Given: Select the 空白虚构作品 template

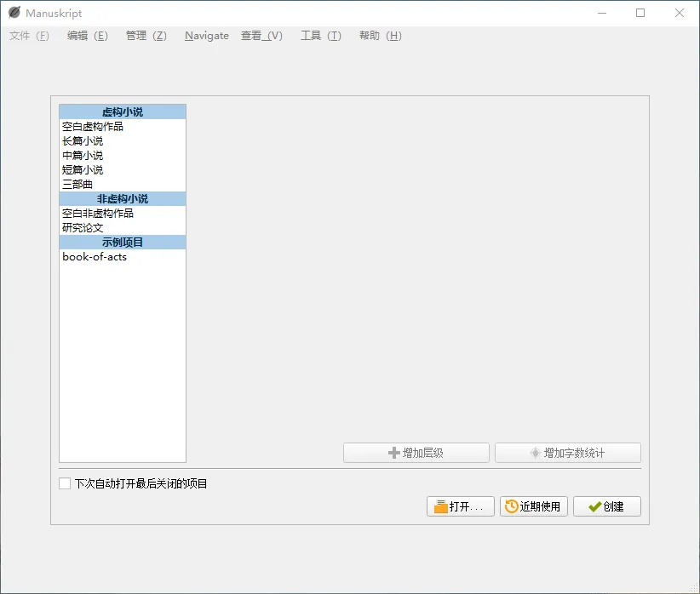Looking at the screenshot, I should tap(123, 127).
